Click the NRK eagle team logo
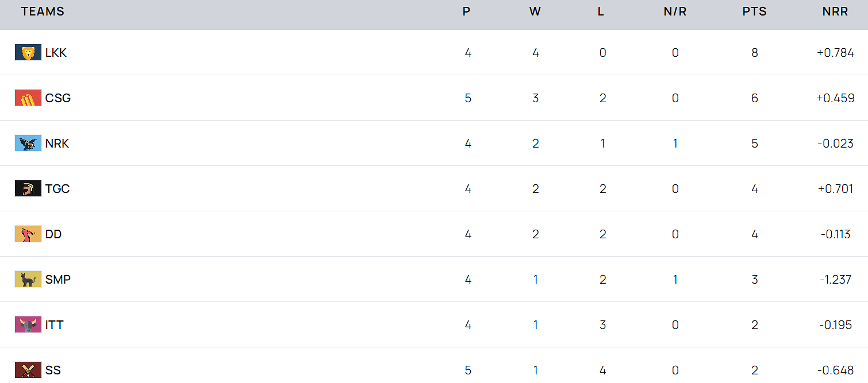This screenshot has width=868, height=383. pos(28,144)
